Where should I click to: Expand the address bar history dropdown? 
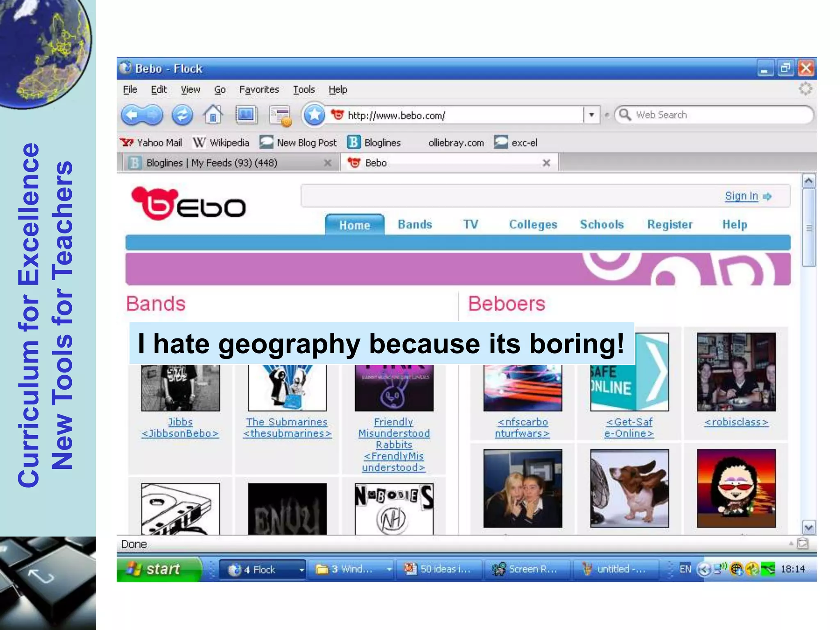tap(591, 115)
